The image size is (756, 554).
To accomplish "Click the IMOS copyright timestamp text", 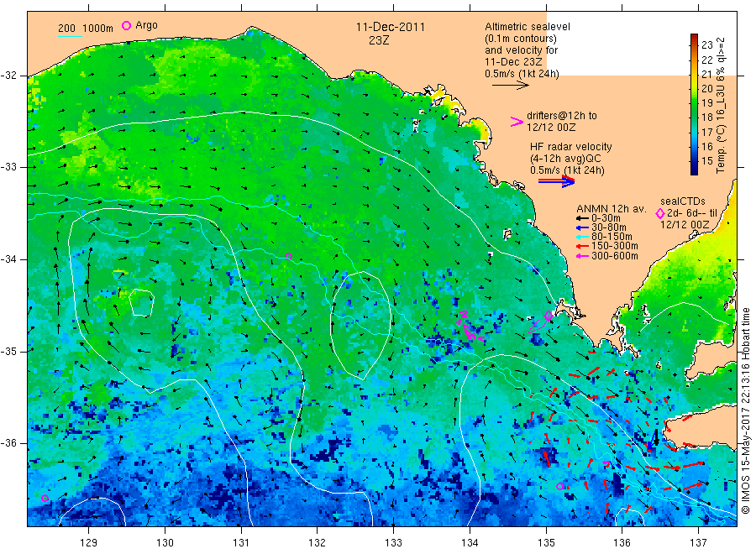I will click(745, 410).
